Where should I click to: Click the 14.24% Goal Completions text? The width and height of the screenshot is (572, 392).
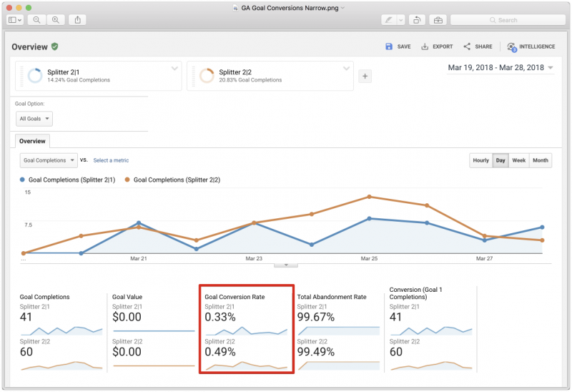pyautogui.click(x=79, y=80)
